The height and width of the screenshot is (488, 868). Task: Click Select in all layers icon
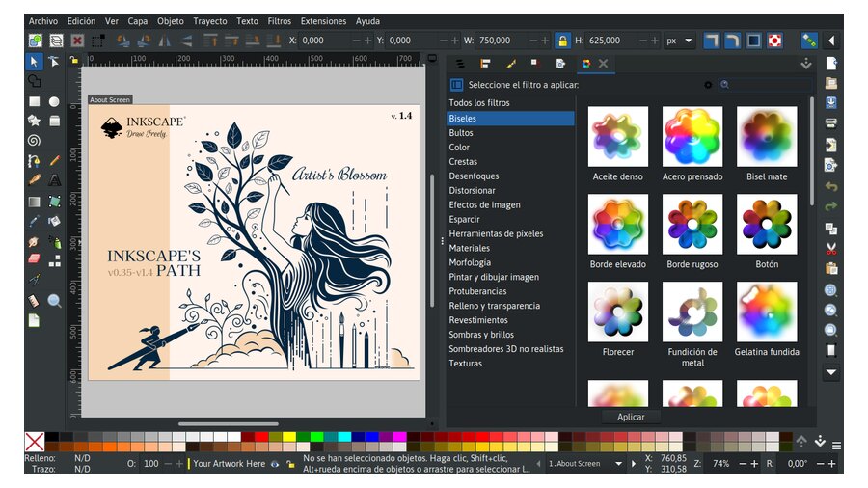pyautogui.click(x=56, y=41)
